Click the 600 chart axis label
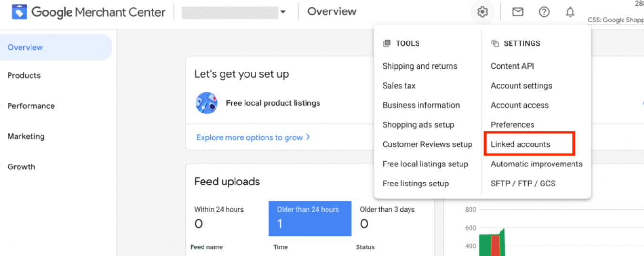This screenshot has width=644, height=256. pyautogui.click(x=470, y=228)
